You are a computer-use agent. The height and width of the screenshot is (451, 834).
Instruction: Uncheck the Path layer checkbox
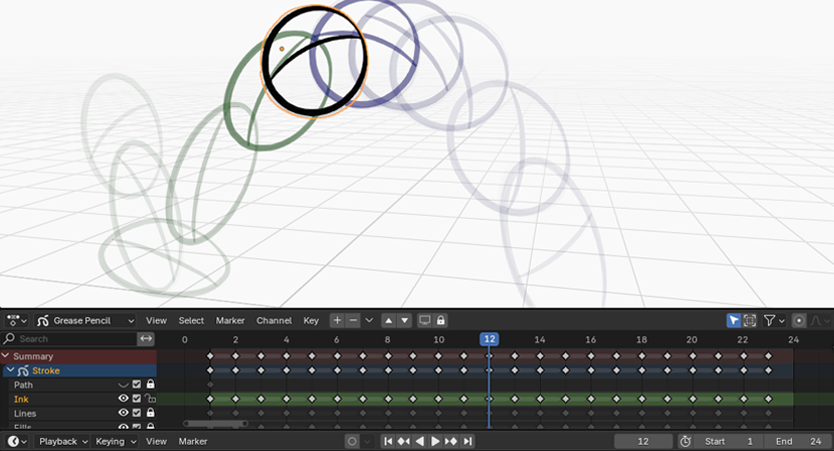[137, 384]
